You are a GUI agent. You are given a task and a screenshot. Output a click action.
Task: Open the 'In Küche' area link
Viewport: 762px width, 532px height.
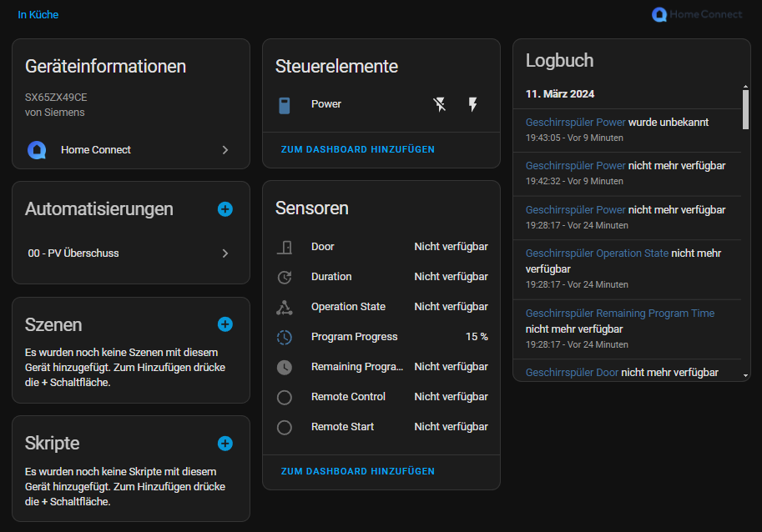[38, 15]
